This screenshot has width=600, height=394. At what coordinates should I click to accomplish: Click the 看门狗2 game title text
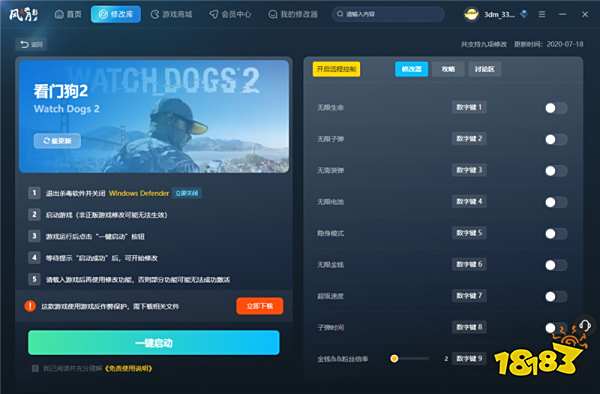(x=61, y=91)
